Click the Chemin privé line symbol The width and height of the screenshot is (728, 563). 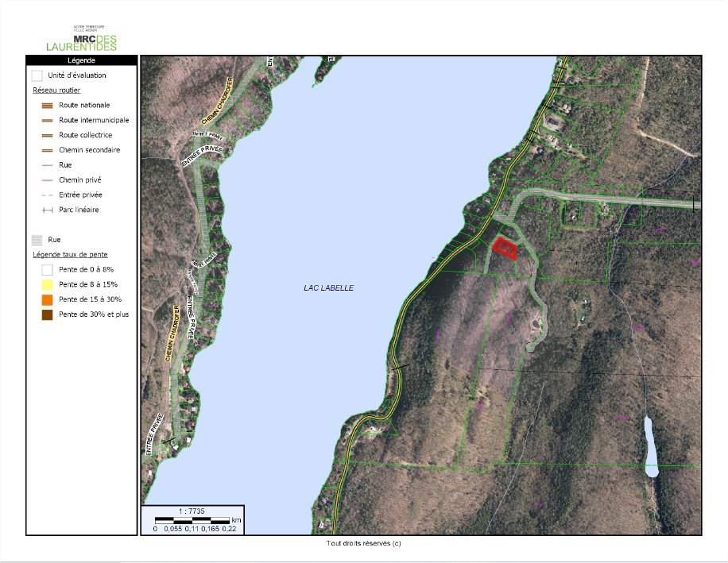[x=47, y=180]
